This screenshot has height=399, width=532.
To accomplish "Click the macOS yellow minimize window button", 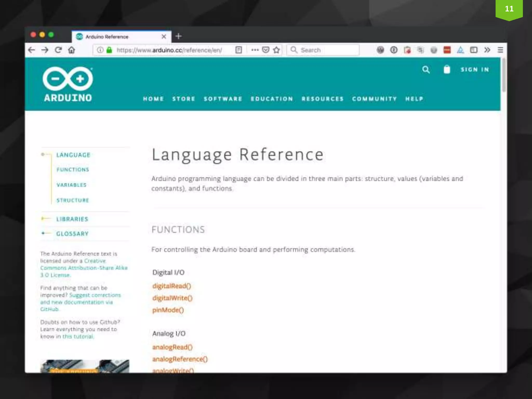I will tap(42, 35).
